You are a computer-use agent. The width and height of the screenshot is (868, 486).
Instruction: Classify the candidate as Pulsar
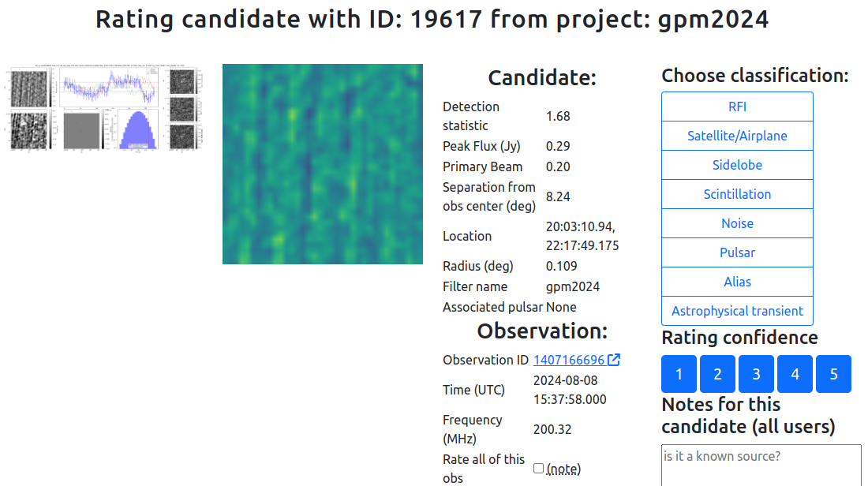pyautogui.click(x=736, y=252)
